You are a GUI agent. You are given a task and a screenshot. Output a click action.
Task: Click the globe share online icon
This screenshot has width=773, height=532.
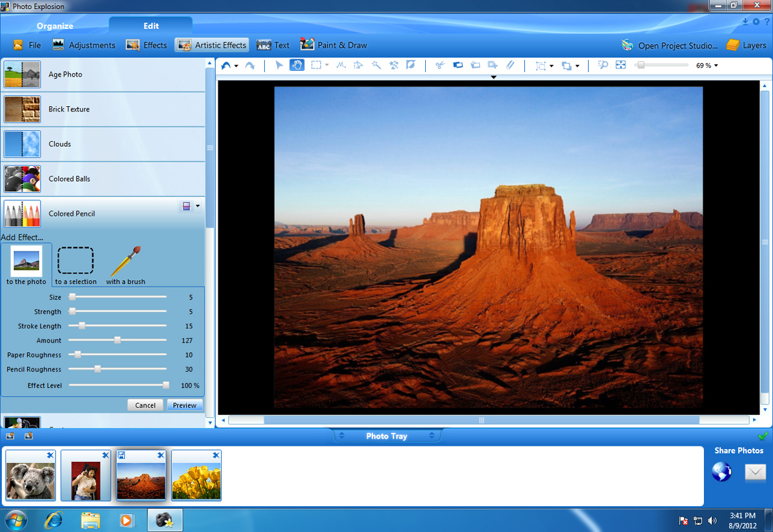click(721, 472)
